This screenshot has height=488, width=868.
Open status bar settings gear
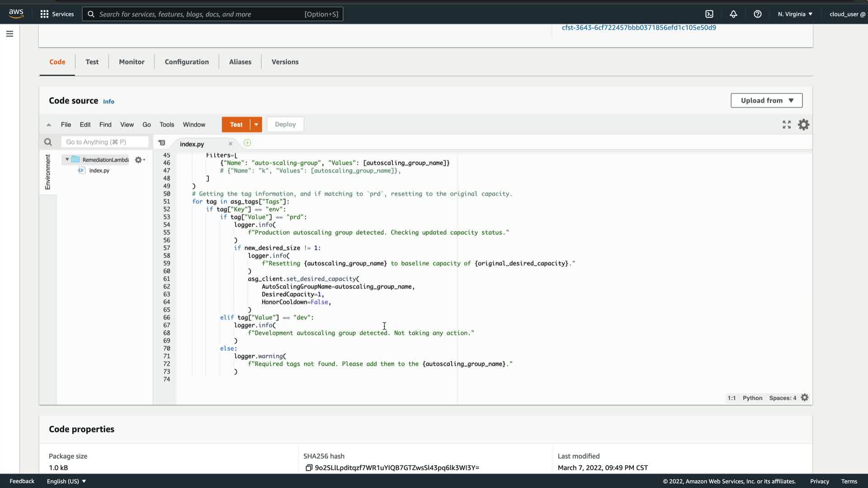(x=805, y=398)
